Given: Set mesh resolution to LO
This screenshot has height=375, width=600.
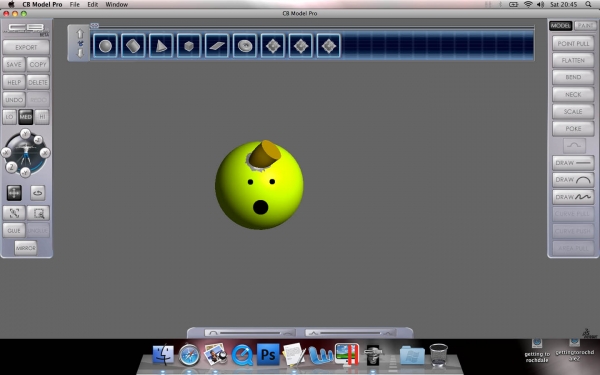Looking at the screenshot, I should click(x=9, y=117).
